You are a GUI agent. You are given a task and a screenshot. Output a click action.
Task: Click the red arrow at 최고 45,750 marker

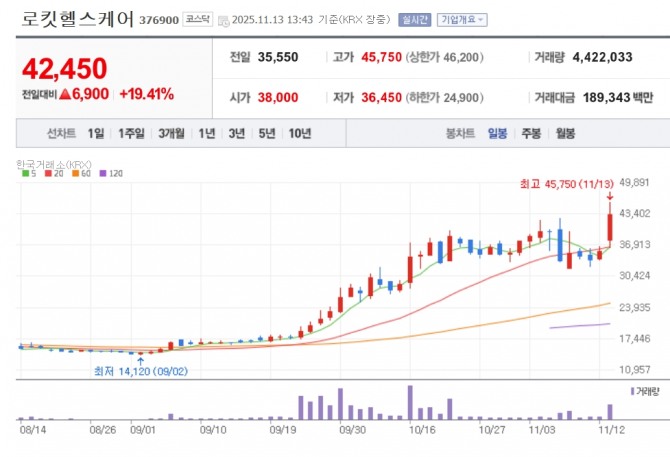click(610, 196)
